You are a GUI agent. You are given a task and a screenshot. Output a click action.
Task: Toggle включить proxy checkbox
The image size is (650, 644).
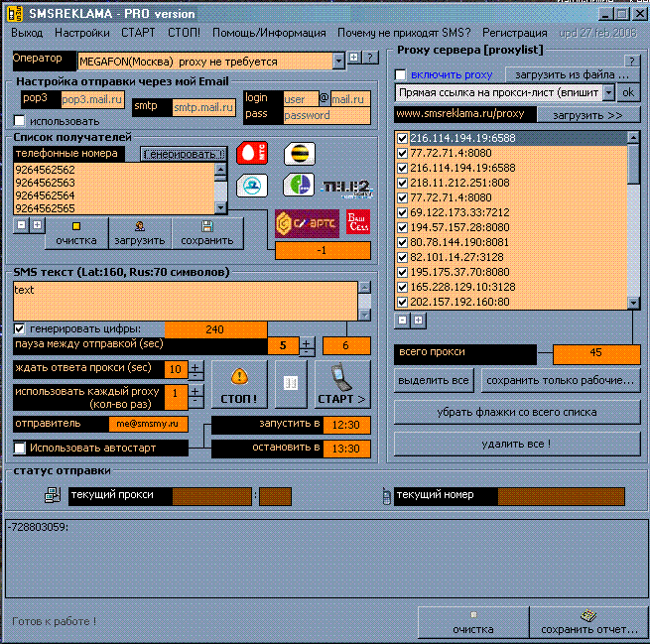click(401, 75)
